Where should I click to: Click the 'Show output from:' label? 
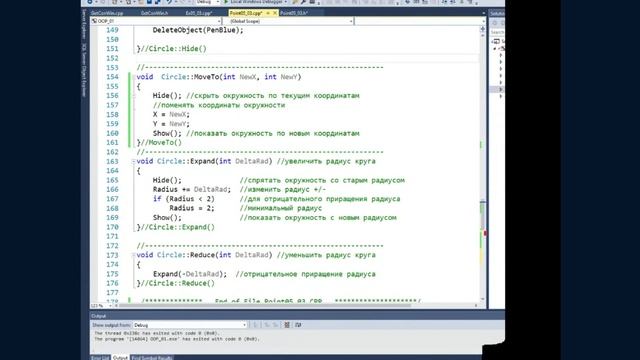point(111,325)
